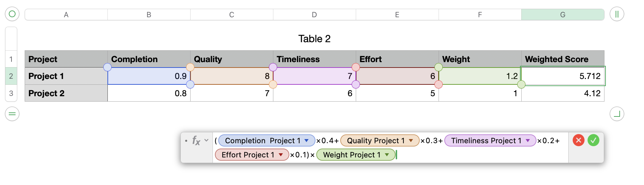Expand Effort Project 1 reference options

(281, 155)
